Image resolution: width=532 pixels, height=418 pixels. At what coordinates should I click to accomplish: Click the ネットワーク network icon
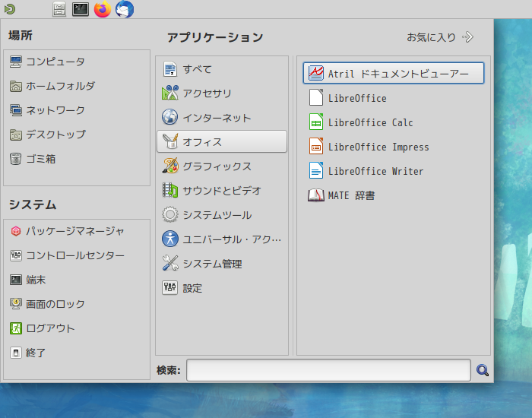(x=16, y=110)
